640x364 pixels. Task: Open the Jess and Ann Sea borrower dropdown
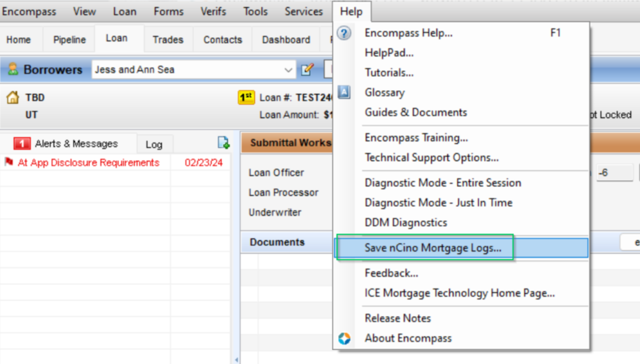coord(288,70)
